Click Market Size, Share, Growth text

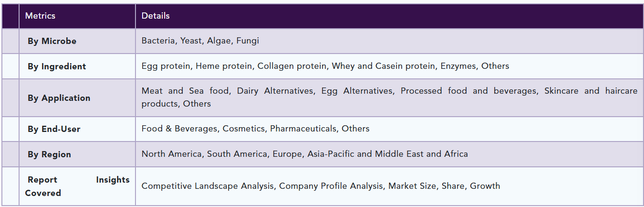(444, 186)
